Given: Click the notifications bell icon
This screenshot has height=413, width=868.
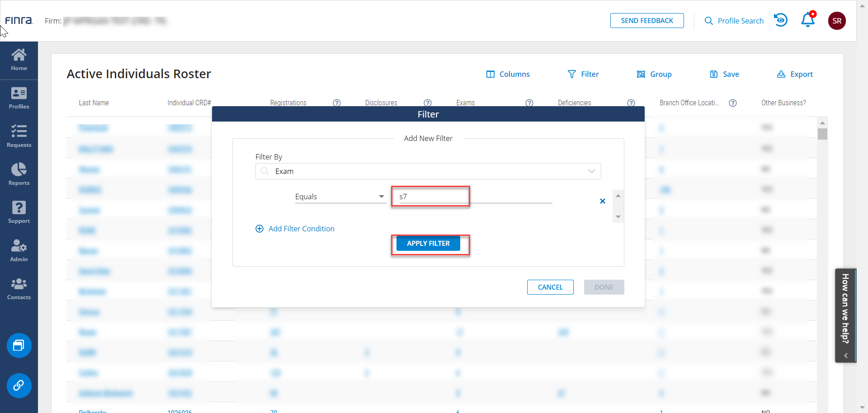Looking at the screenshot, I should 807,20.
